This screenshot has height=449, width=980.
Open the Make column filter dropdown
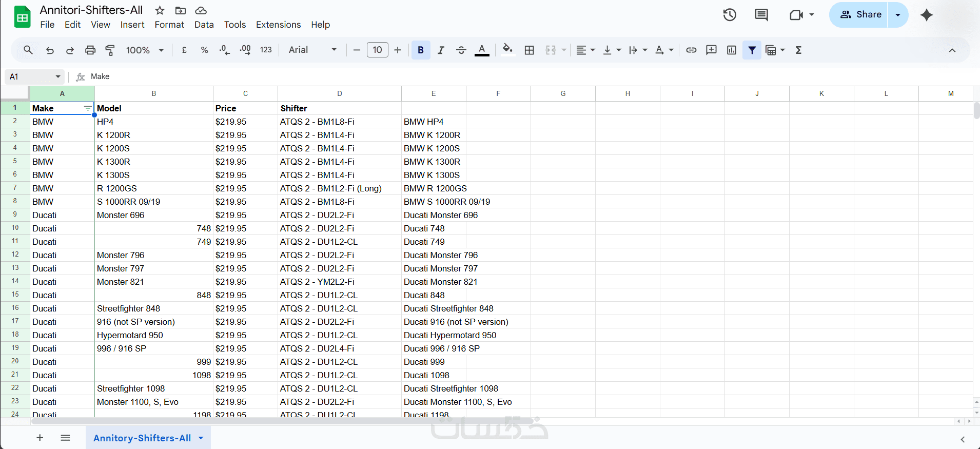click(x=88, y=108)
